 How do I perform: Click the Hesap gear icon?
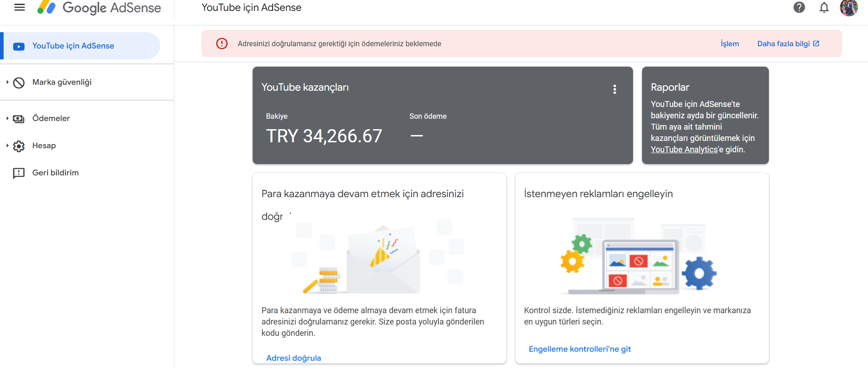click(19, 146)
